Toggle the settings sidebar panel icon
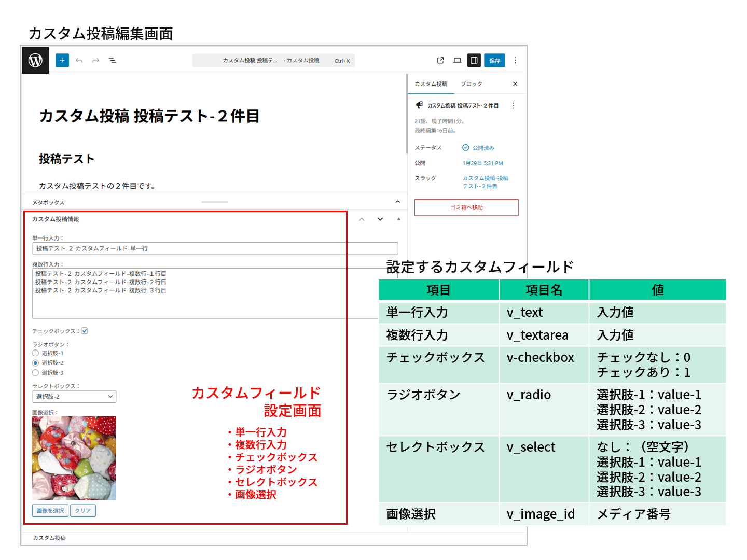This screenshot has width=747, height=560. pyautogui.click(x=474, y=60)
